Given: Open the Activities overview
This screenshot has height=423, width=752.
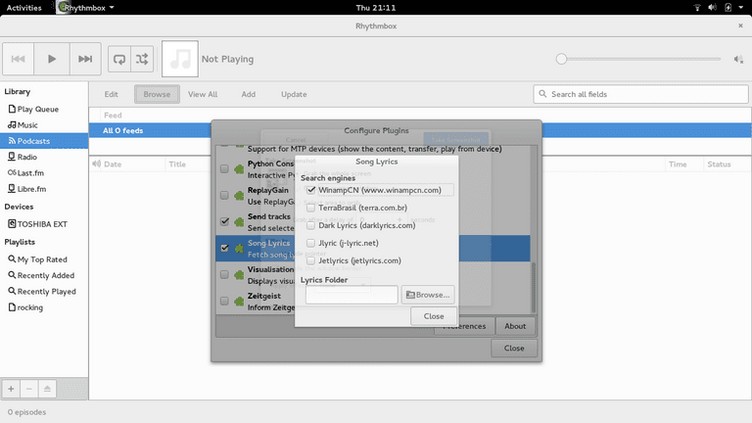Looking at the screenshot, I should point(24,8).
